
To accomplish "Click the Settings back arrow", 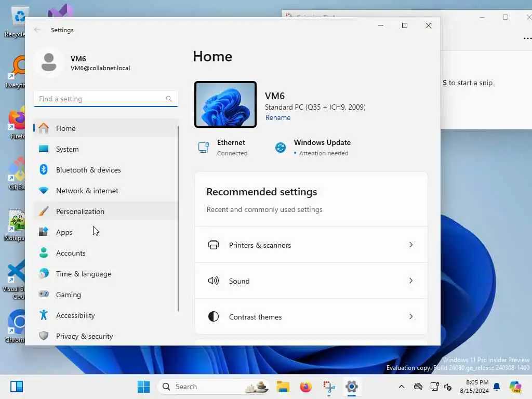I will (x=37, y=30).
